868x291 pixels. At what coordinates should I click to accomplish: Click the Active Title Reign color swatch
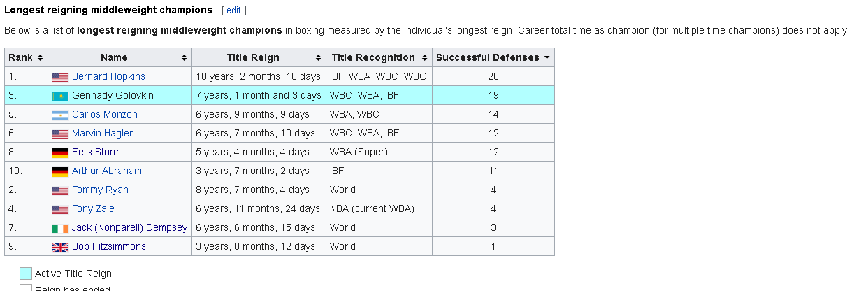pyautogui.click(x=26, y=274)
